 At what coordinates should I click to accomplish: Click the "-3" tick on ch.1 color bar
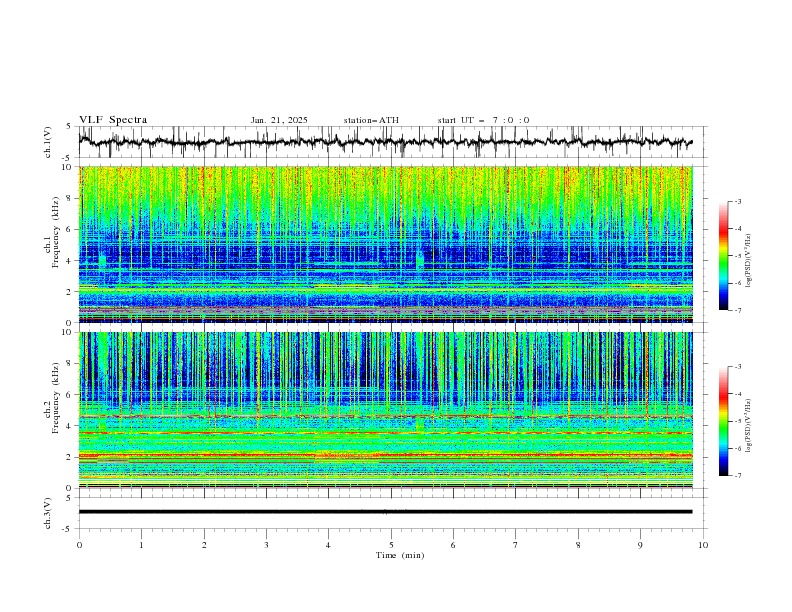[x=737, y=201]
